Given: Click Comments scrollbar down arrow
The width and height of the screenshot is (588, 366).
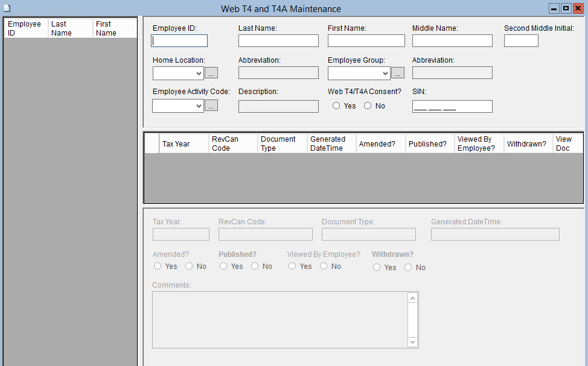Looking at the screenshot, I should pos(412,342).
